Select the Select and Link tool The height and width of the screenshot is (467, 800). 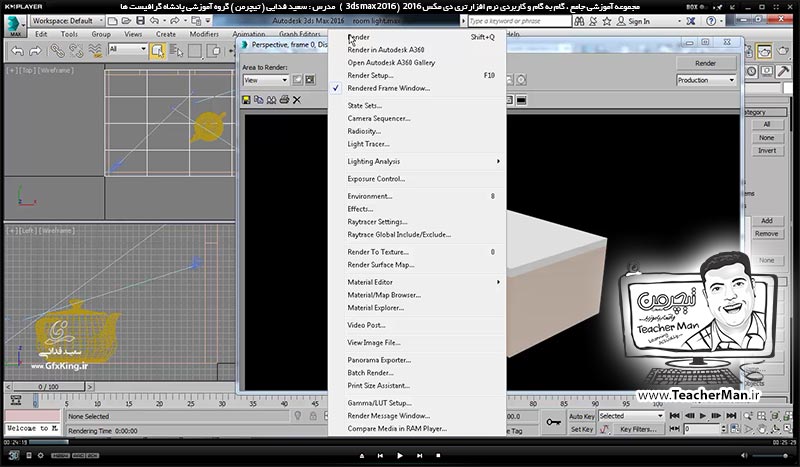click(57, 51)
